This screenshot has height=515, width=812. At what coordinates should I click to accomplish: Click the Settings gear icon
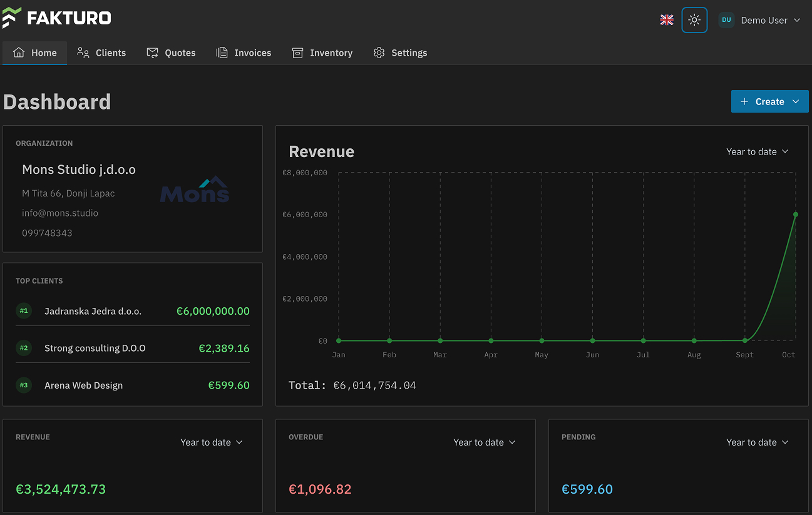pos(379,53)
